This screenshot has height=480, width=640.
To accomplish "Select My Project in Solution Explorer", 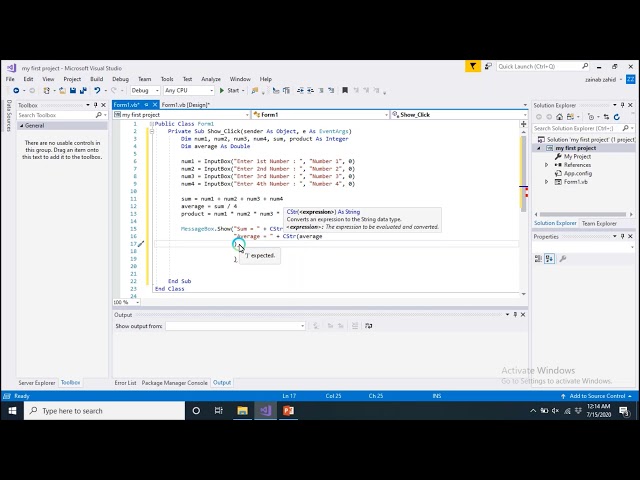I will [x=577, y=157].
